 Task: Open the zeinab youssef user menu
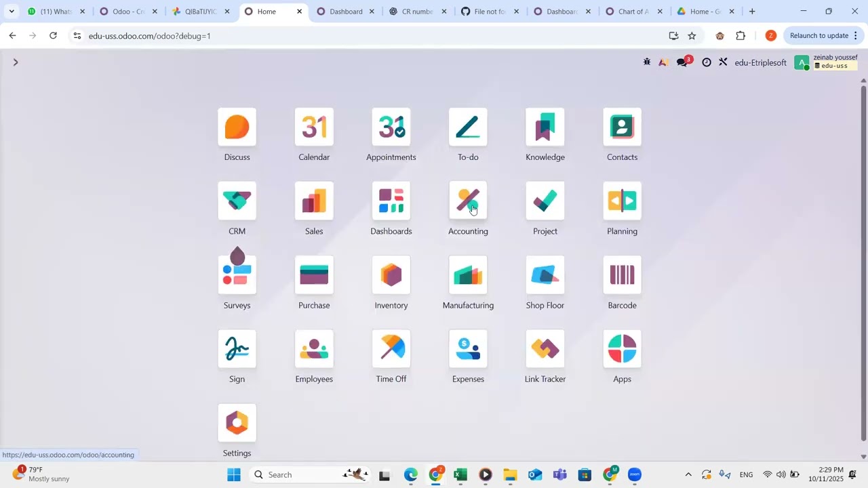827,62
